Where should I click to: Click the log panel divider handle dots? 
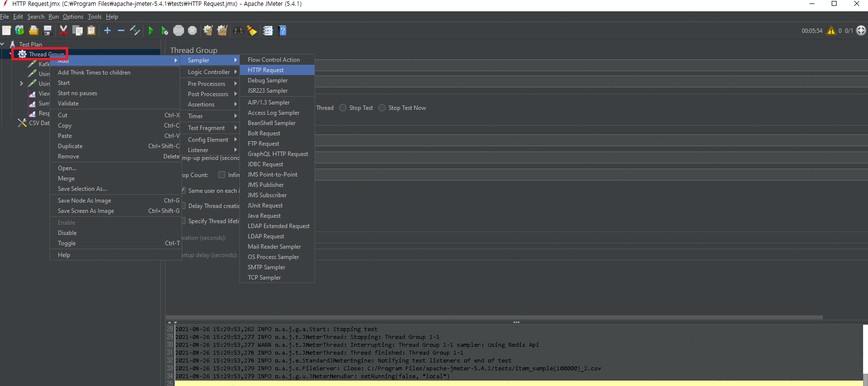[x=516, y=322]
